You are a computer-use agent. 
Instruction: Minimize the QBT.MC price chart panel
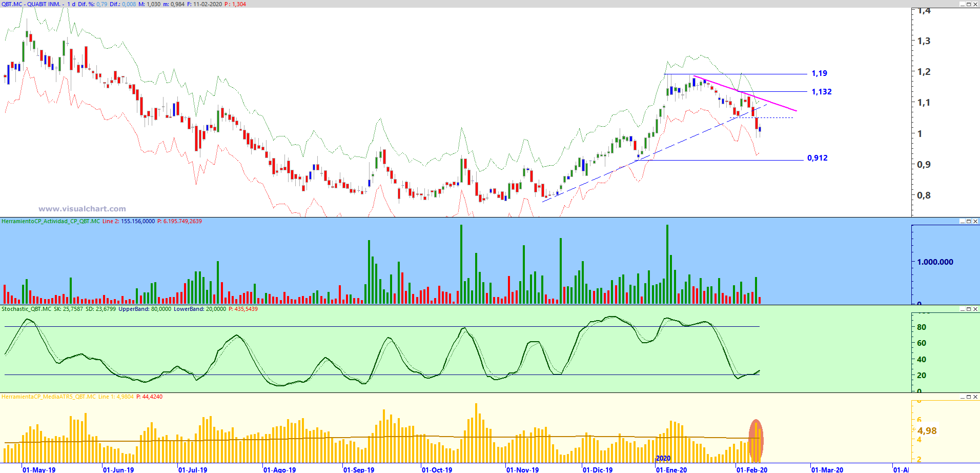[962, 4]
